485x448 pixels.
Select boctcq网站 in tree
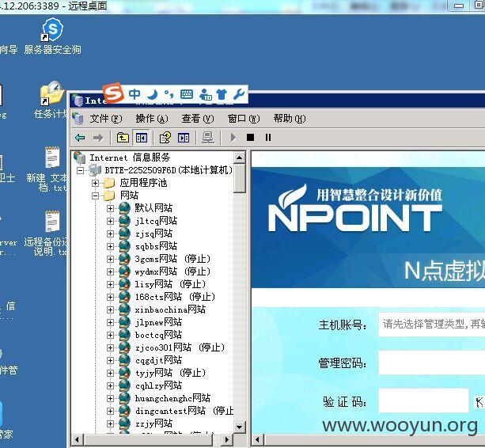pos(158,335)
